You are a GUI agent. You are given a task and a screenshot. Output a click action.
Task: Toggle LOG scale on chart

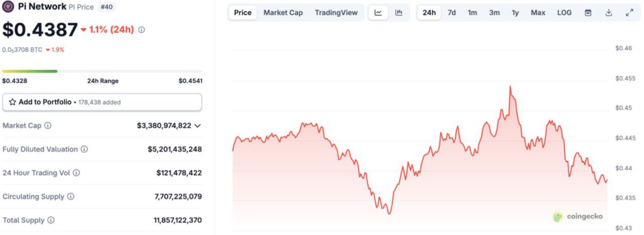(x=564, y=13)
